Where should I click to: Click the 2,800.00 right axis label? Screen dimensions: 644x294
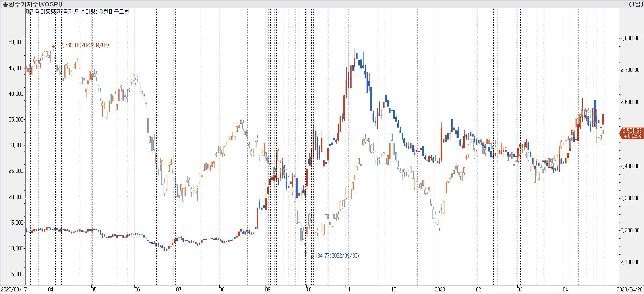tap(630, 38)
